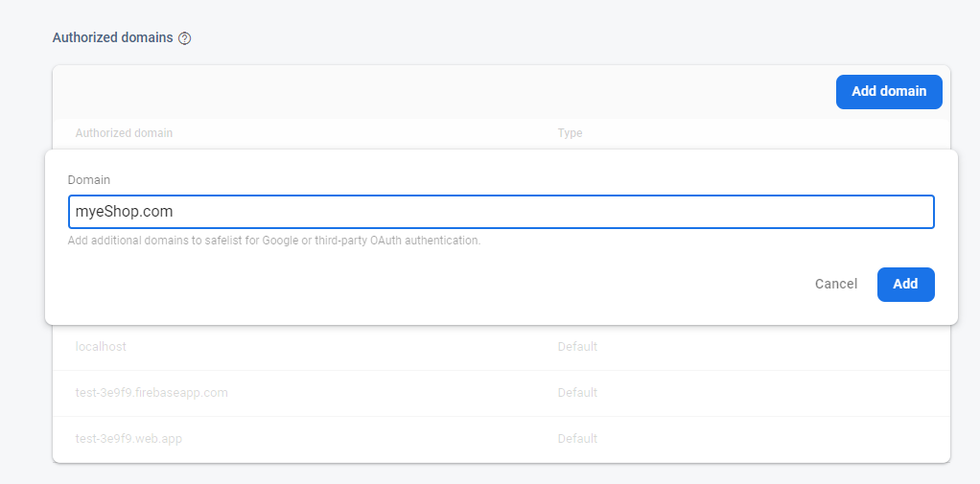
Task: Click the Default type in localhost row
Action: pos(577,346)
